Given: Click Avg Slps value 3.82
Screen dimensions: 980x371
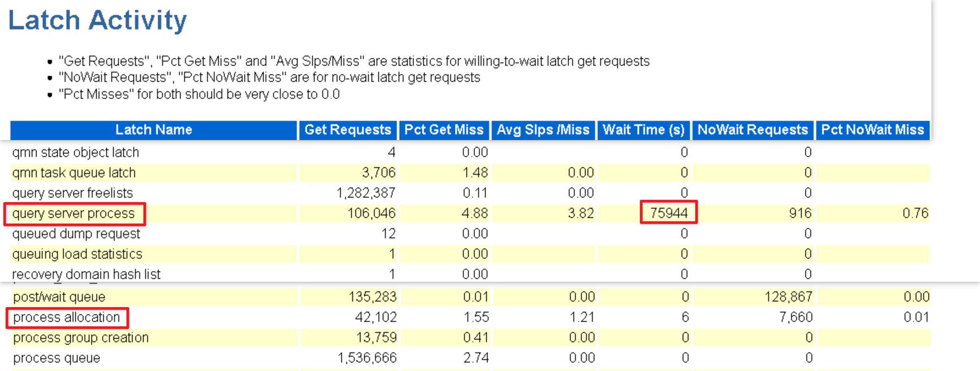Looking at the screenshot, I should [x=581, y=213].
